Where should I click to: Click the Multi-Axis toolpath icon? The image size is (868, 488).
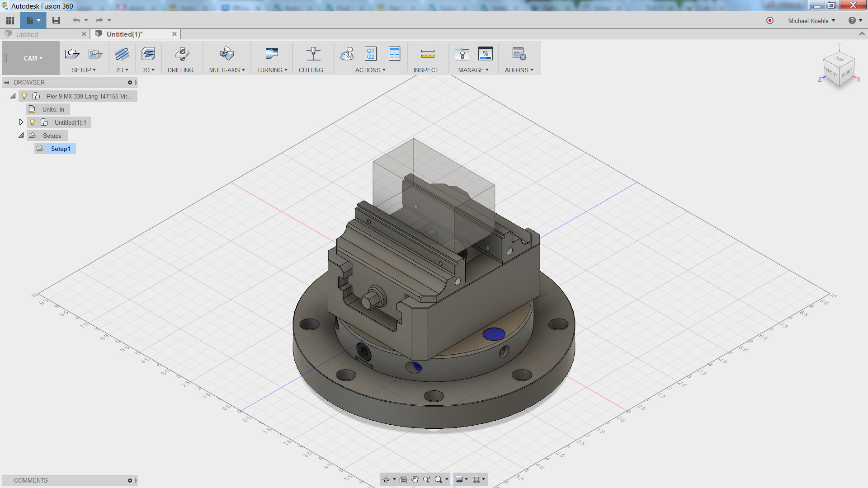click(x=227, y=54)
